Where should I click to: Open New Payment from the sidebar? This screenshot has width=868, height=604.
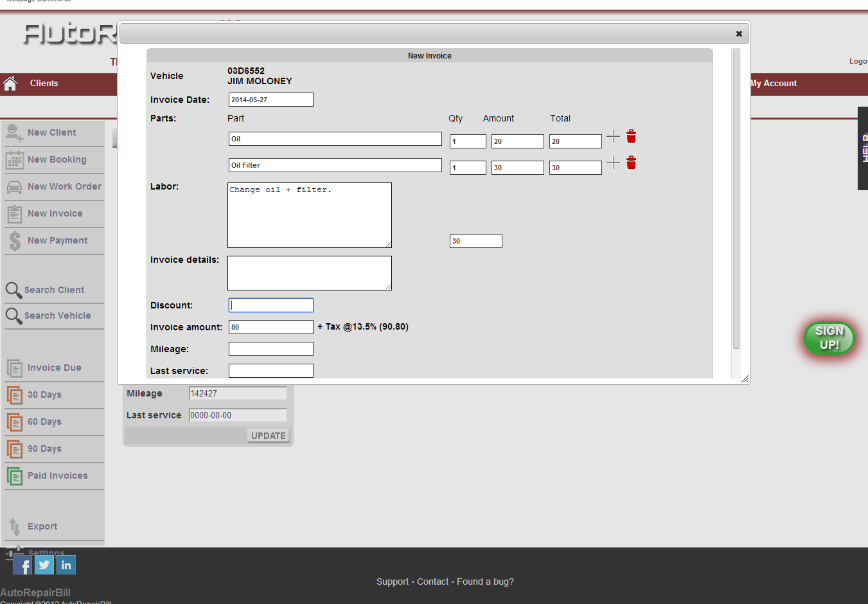coord(57,240)
